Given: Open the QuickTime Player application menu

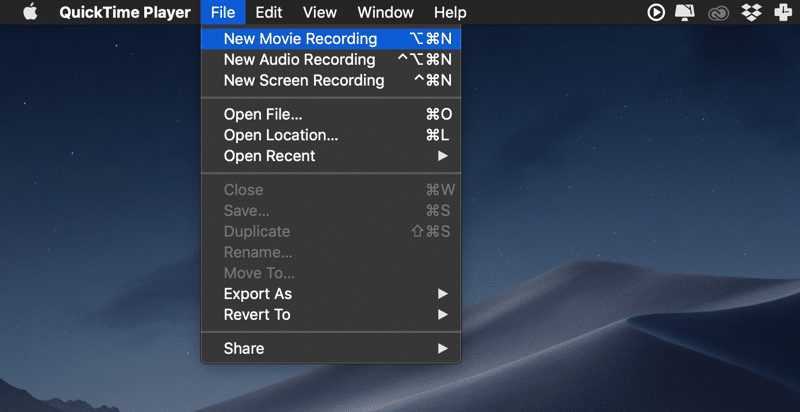Looking at the screenshot, I should pyautogui.click(x=124, y=13).
